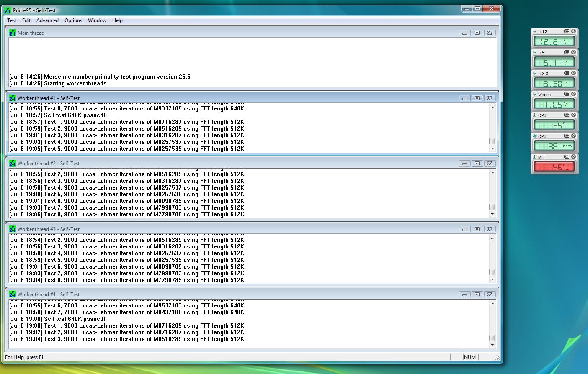This screenshot has width=588, height=374.
Task: Click the scroll-up arrow in Worker thread #3
Action: pyautogui.click(x=493, y=238)
